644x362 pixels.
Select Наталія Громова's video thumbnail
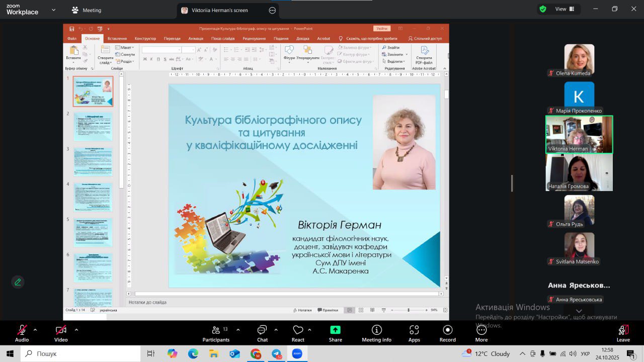click(579, 172)
